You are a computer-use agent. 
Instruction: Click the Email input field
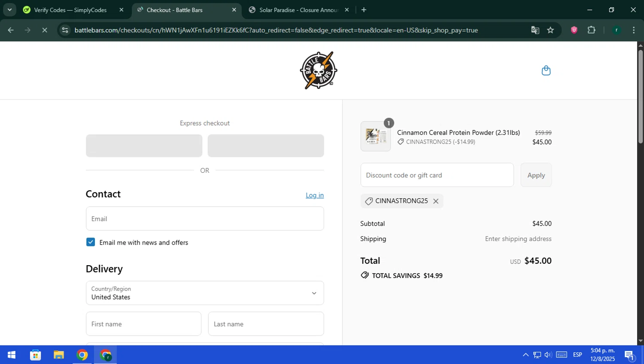[205, 219]
